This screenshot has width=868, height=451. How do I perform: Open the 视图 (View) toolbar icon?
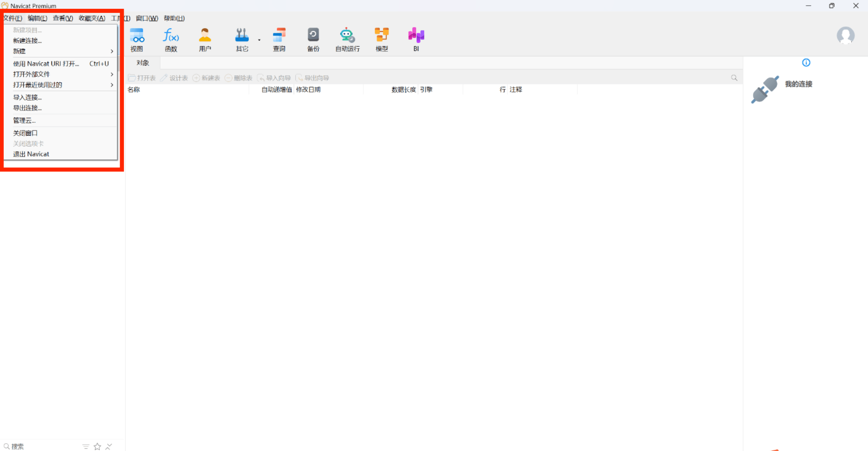pos(137,40)
